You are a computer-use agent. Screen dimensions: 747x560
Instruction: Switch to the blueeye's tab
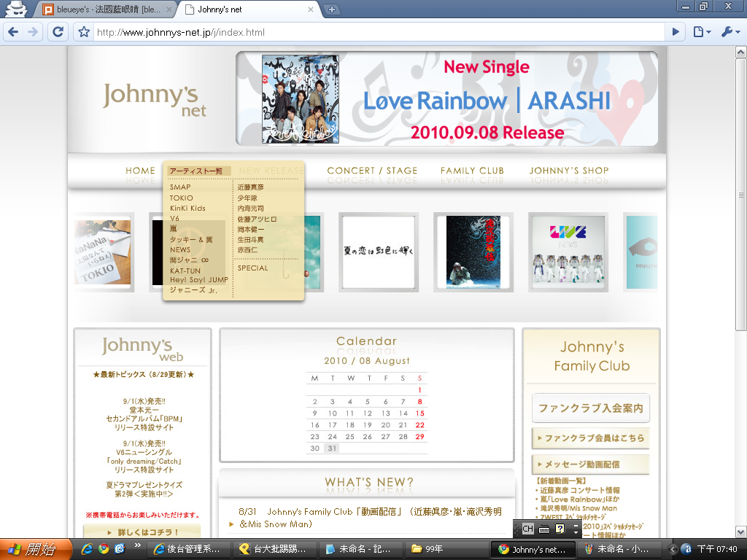click(105, 9)
